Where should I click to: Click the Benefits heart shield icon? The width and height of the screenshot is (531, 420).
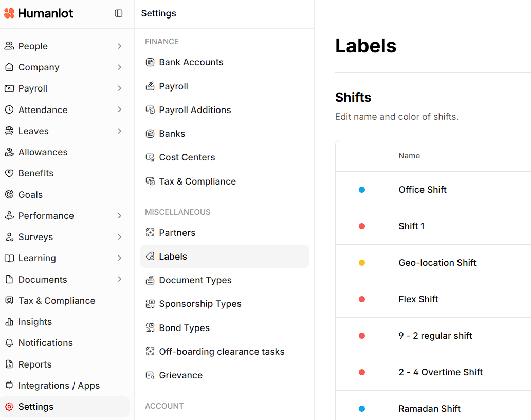pos(9,173)
